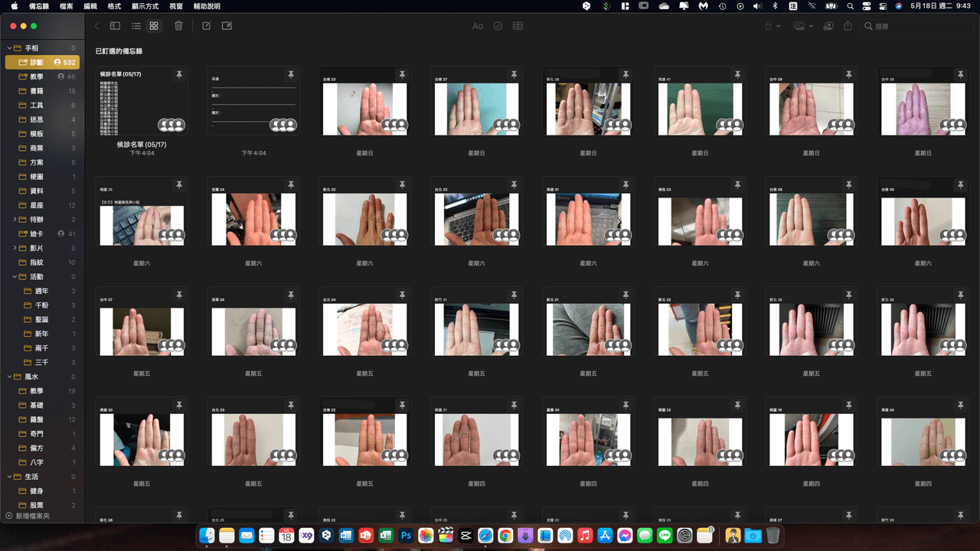Click 新增檔案夾 new folder button
Viewport: 980px width, 551px height.
(x=27, y=516)
